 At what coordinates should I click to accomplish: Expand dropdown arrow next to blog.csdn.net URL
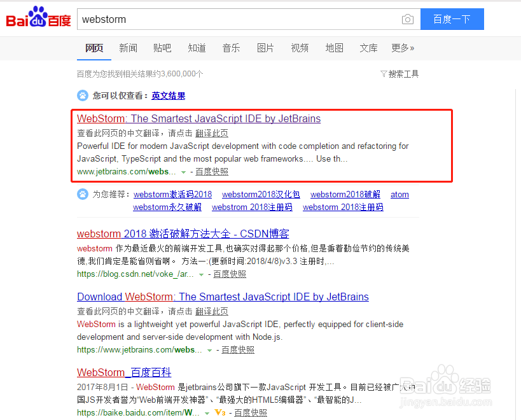[x=201, y=274]
